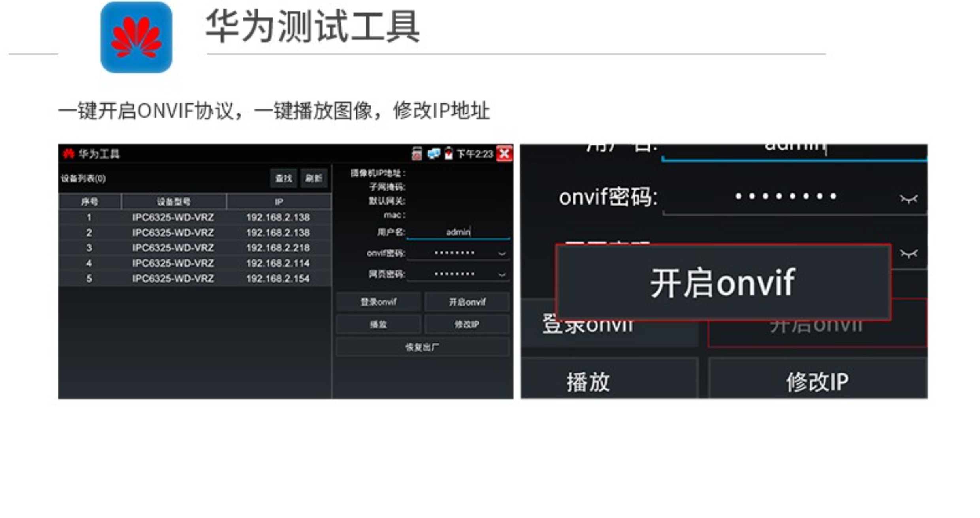
Task: Click the large 修改IP button
Action: point(817,382)
